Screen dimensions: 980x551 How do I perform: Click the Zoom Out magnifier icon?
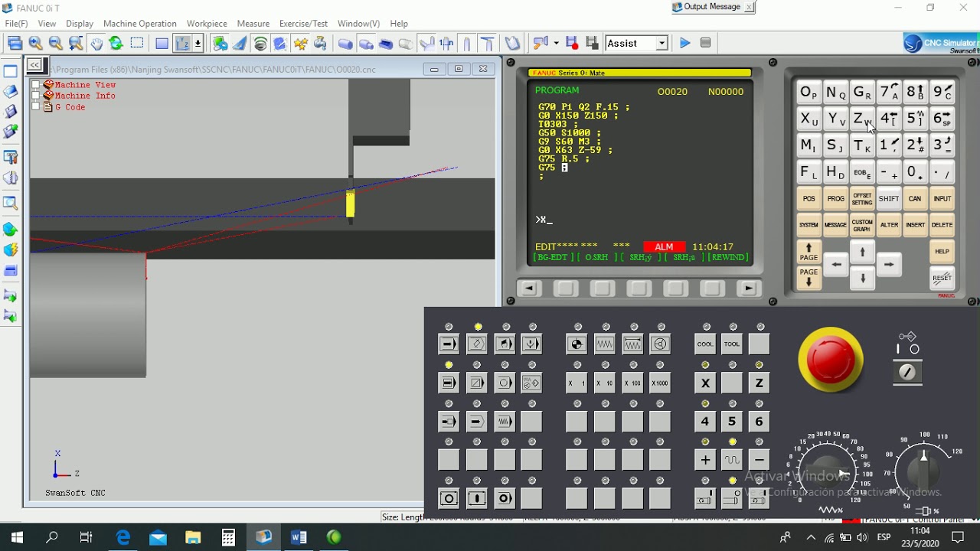pos(55,44)
